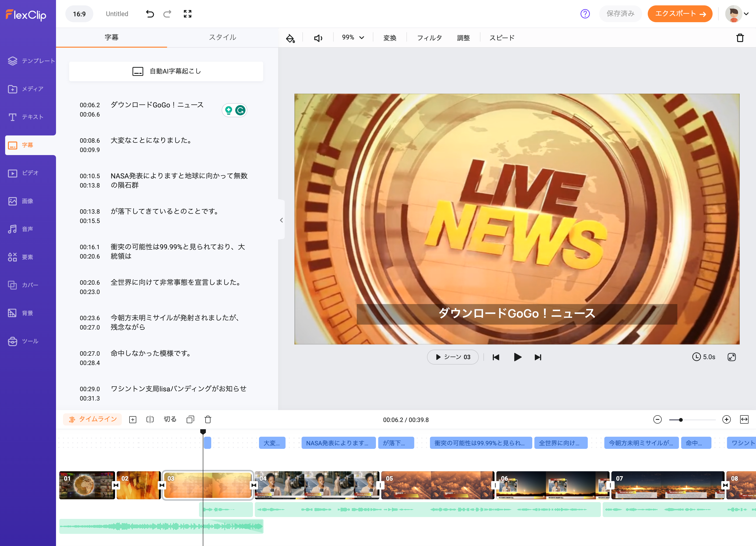Mute the video with the speaker icon
The width and height of the screenshot is (756, 546).
click(318, 38)
